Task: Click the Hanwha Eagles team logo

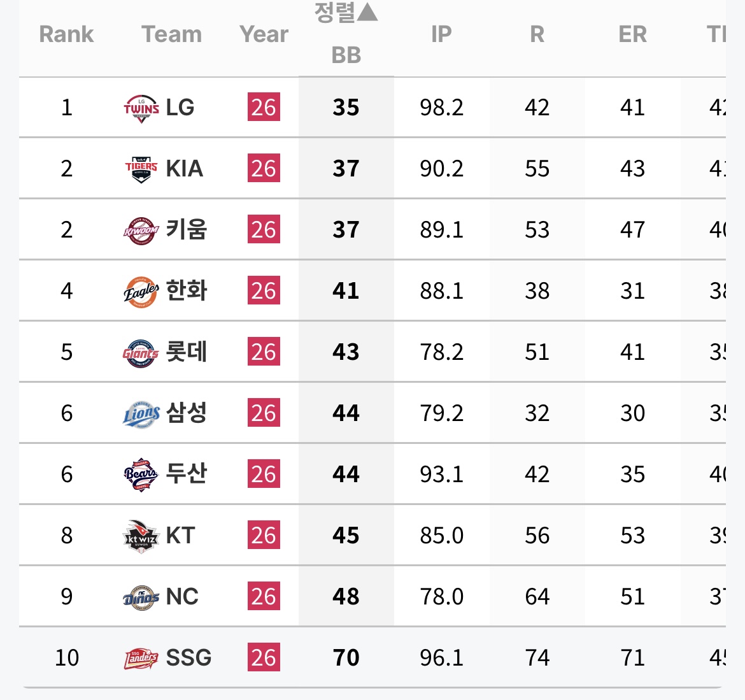Action: coord(141,292)
